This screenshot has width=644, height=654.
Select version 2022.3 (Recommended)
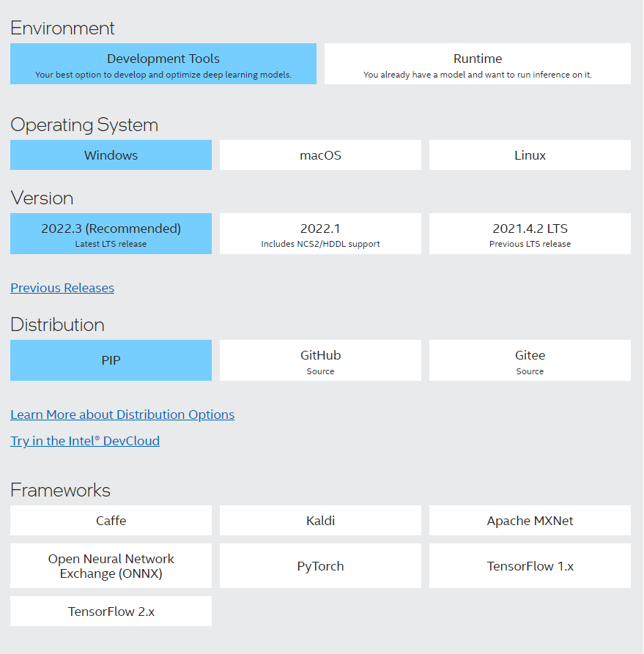[x=111, y=234]
